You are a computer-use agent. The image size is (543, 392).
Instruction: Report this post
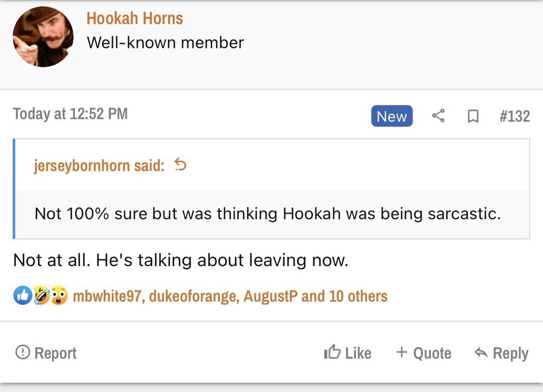pos(46,353)
